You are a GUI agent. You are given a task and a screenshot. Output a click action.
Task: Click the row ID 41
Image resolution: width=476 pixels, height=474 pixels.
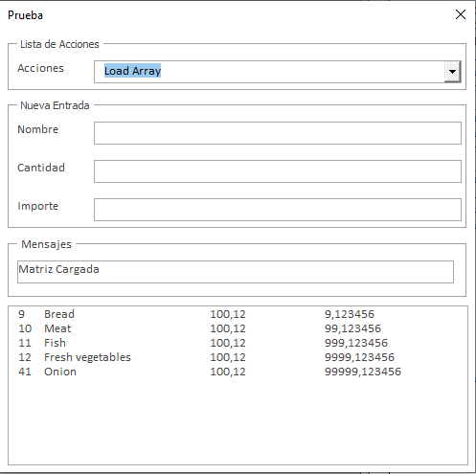tap(25, 372)
